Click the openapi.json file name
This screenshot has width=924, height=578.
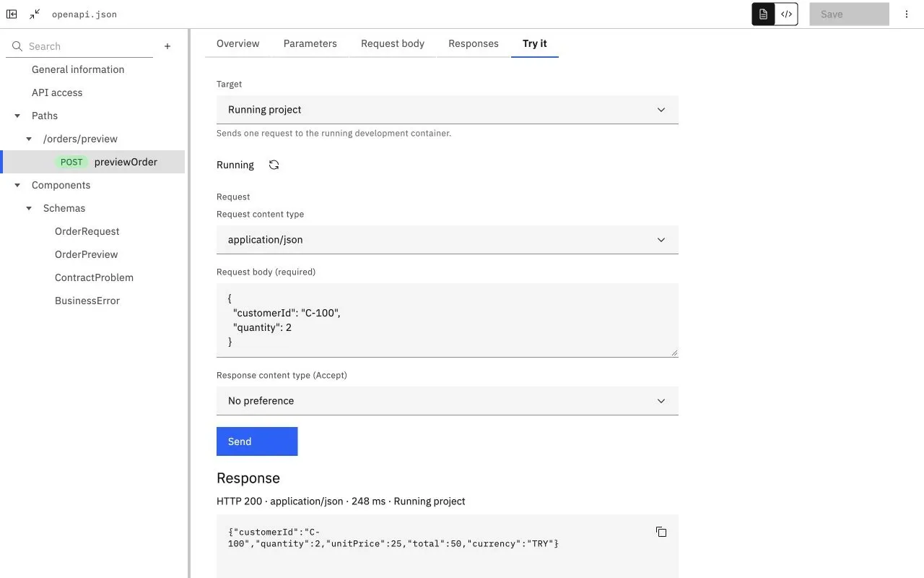point(84,14)
